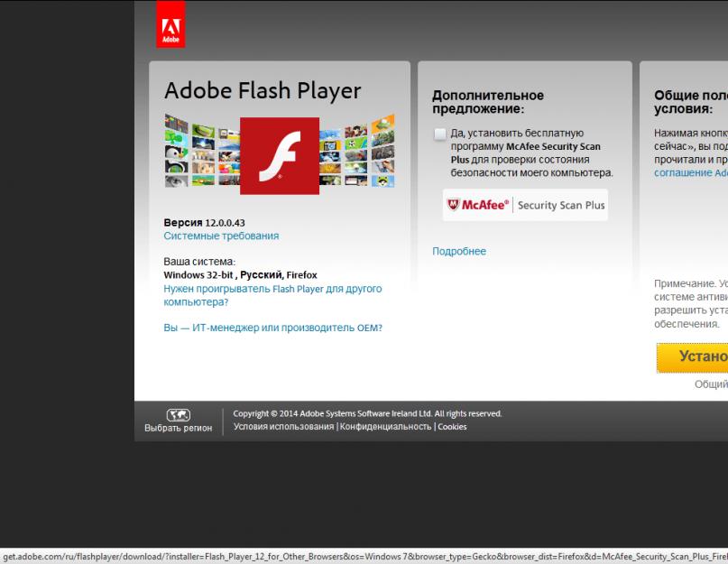Open Конфиденциальность footer link

pos(385,427)
